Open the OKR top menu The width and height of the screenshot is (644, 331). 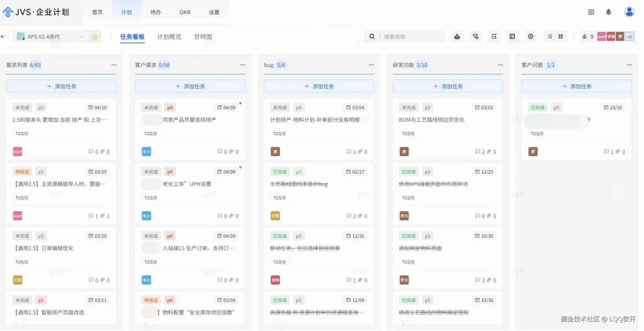(185, 12)
